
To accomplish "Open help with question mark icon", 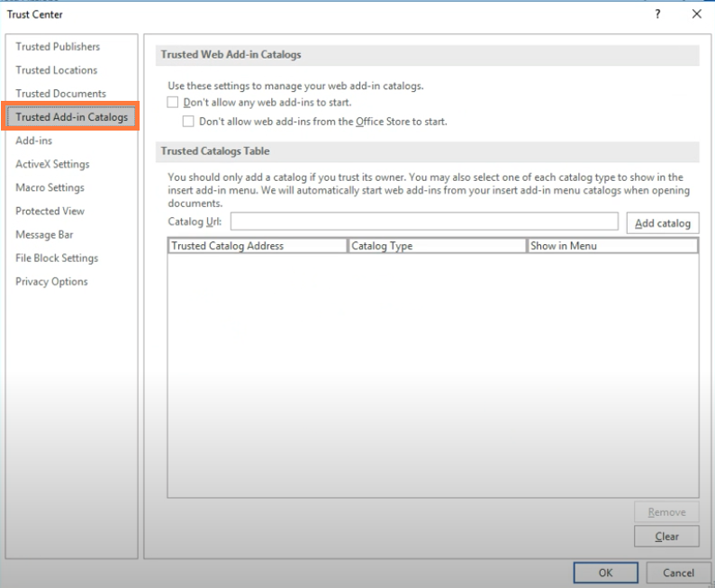I will 657,14.
